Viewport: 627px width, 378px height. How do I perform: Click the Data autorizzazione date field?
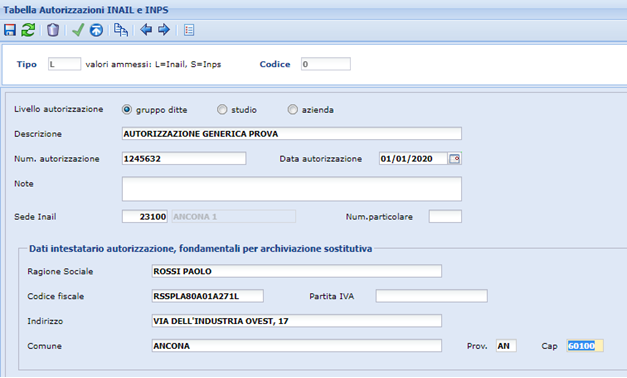tap(413, 158)
